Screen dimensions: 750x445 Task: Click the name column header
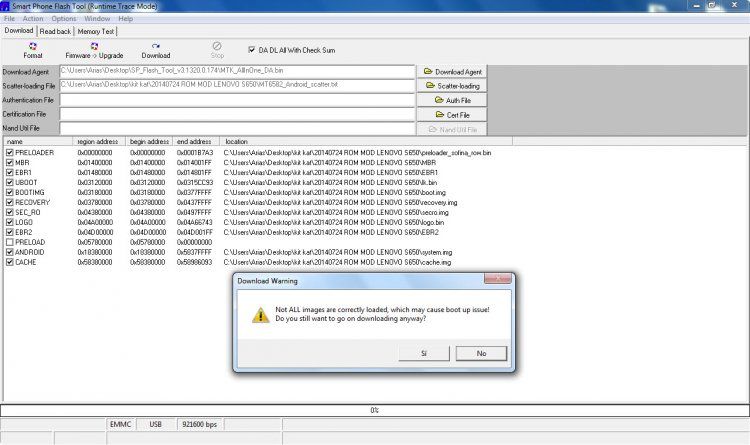(x=38, y=142)
